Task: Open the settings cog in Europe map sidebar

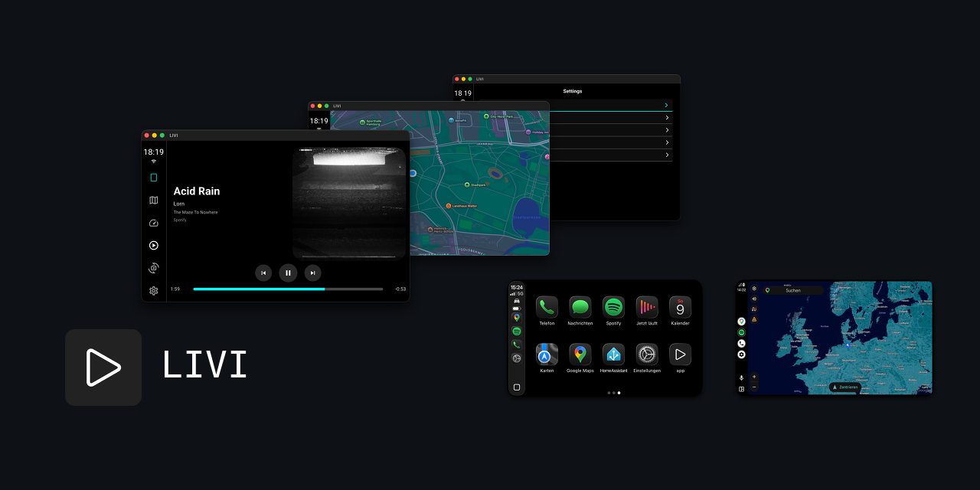Action: pos(741,354)
